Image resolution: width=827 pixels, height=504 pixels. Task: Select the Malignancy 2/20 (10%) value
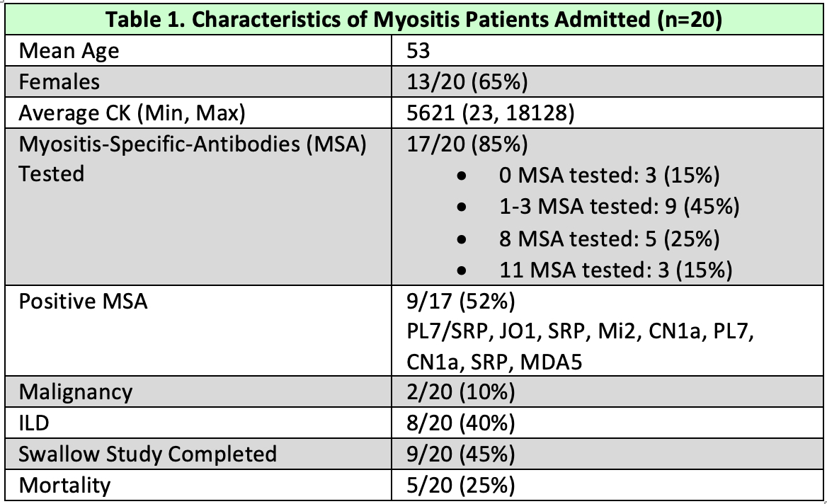click(x=460, y=391)
